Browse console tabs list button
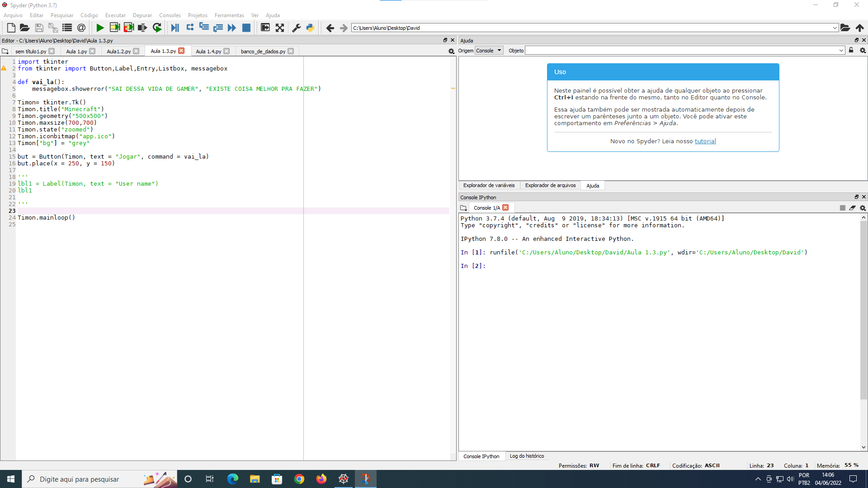 tap(463, 208)
